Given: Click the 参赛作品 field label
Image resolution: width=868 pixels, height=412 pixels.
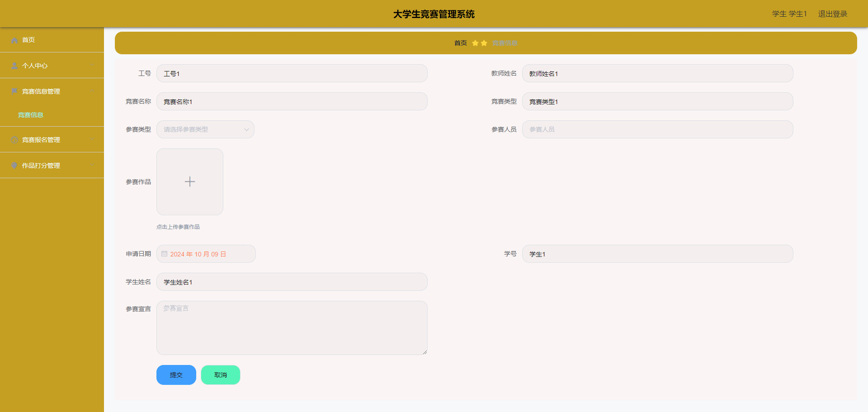Looking at the screenshot, I should point(138,182).
